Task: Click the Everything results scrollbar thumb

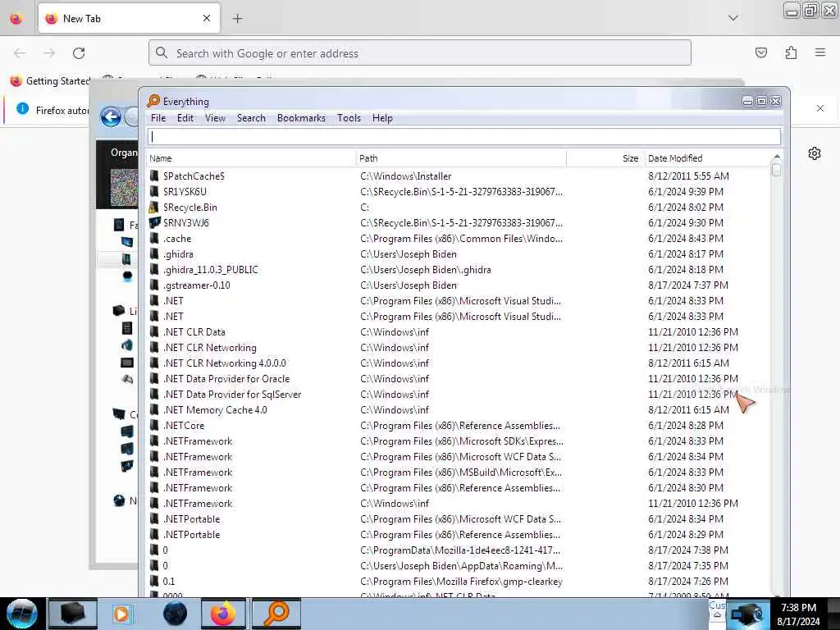Action: [776, 169]
